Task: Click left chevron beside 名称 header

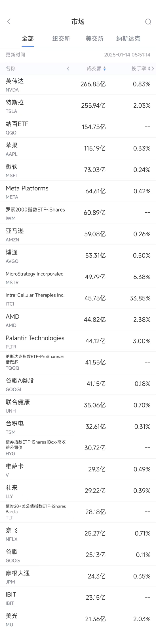Action: pyautogui.click(x=68, y=69)
